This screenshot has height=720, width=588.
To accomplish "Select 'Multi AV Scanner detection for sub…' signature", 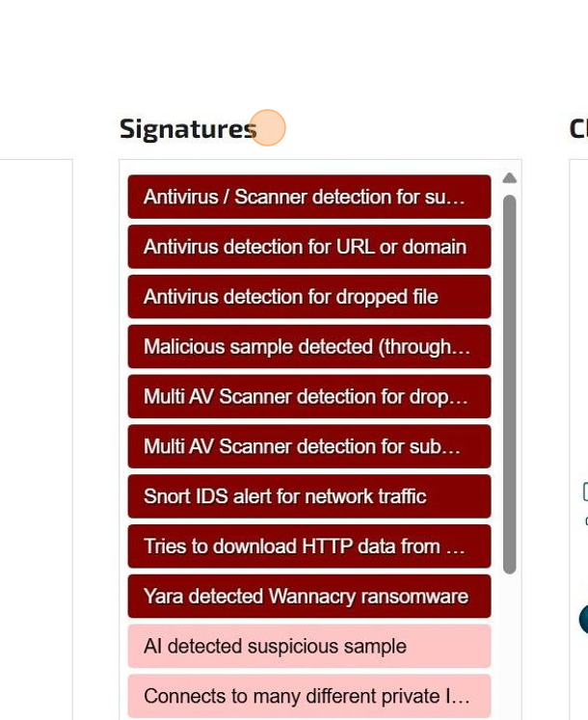I will pyautogui.click(x=308, y=447).
